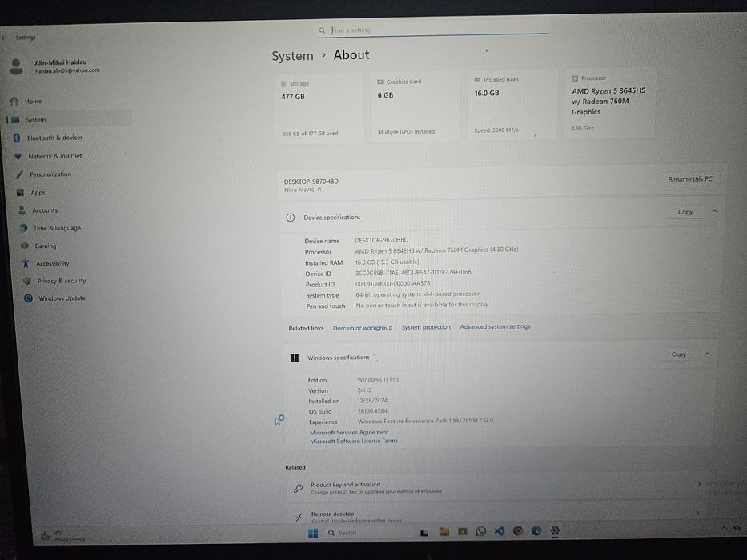Open the Installed RAM 16.0 GB card

512,104
